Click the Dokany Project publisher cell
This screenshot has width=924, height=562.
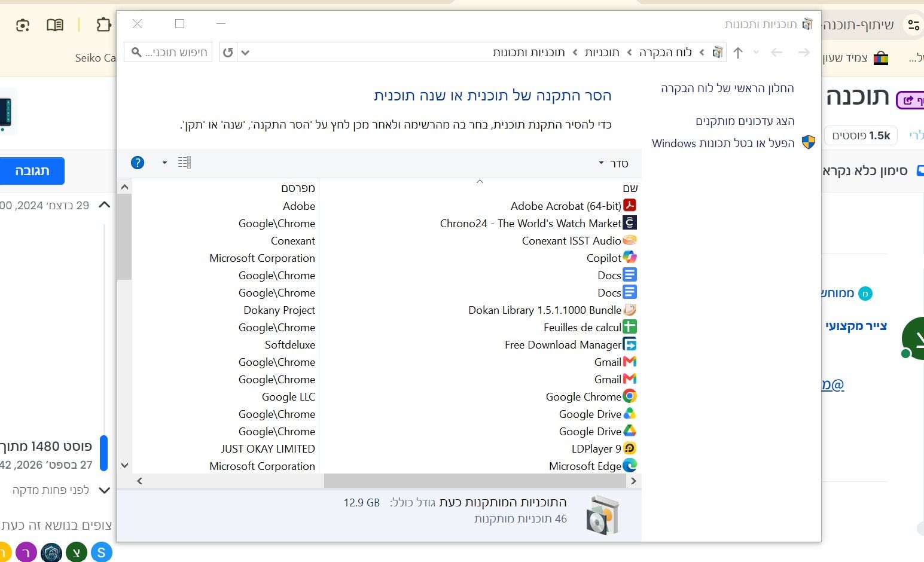point(279,310)
